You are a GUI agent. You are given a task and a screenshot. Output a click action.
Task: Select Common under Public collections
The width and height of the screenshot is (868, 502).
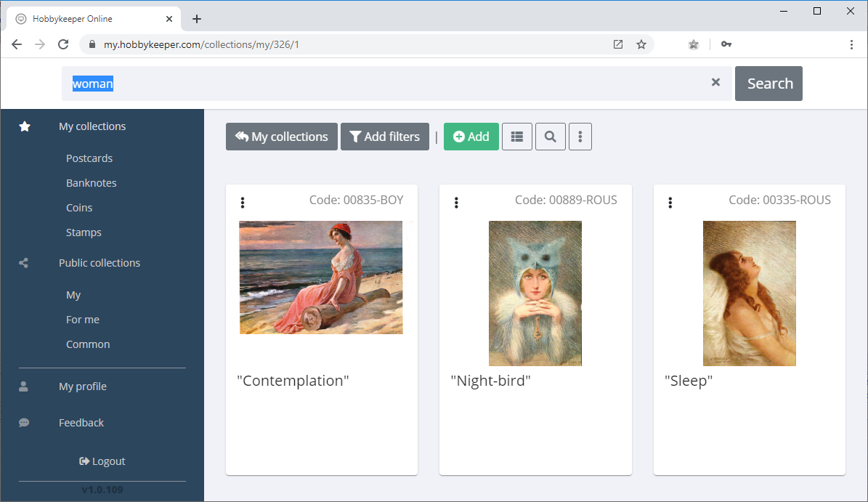[88, 344]
